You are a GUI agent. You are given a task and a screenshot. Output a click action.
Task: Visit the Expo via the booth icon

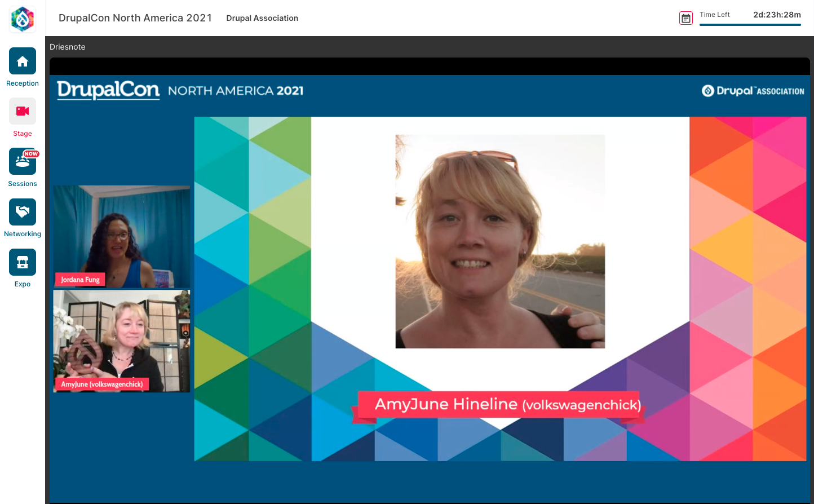pos(22,262)
